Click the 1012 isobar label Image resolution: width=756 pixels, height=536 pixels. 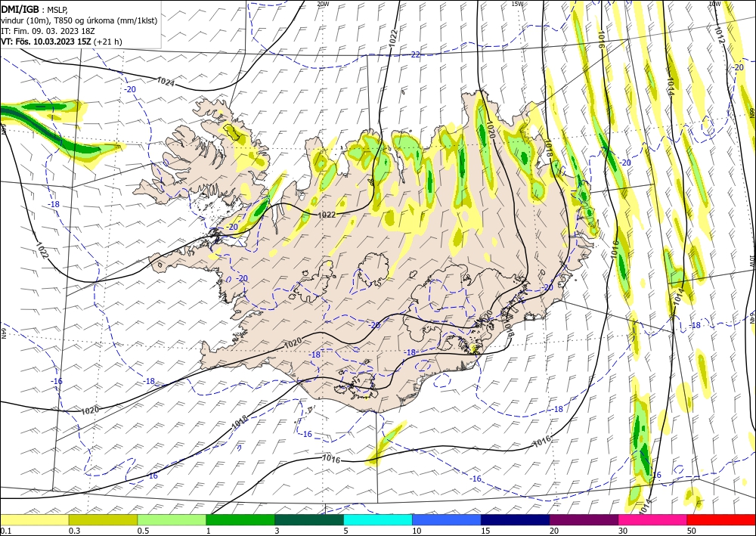pyautogui.click(x=720, y=34)
